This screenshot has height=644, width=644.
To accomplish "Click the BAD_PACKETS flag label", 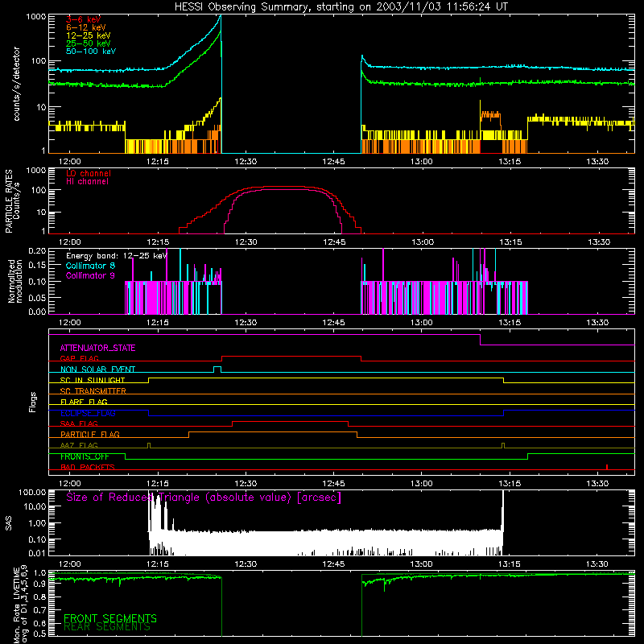I will (88, 468).
